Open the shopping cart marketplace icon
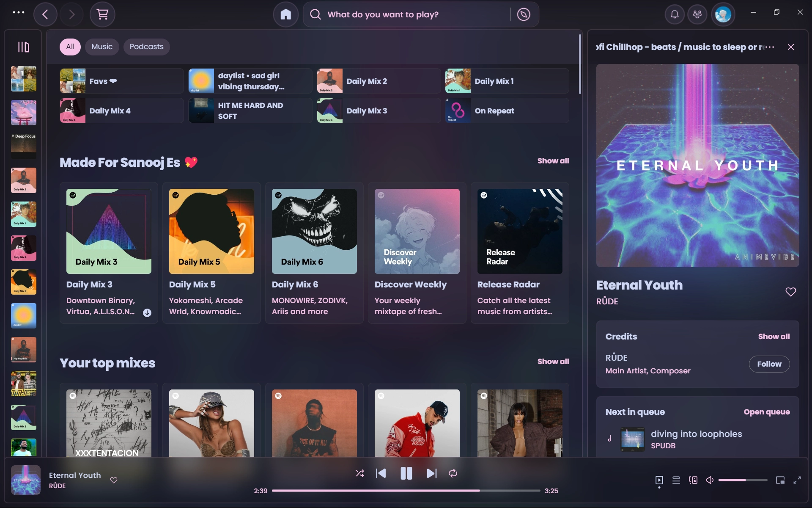This screenshot has height=508, width=812. coord(102,14)
